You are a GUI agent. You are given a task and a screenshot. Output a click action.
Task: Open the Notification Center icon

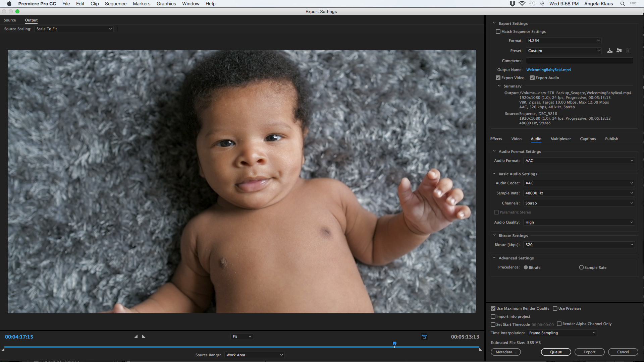point(633,4)
